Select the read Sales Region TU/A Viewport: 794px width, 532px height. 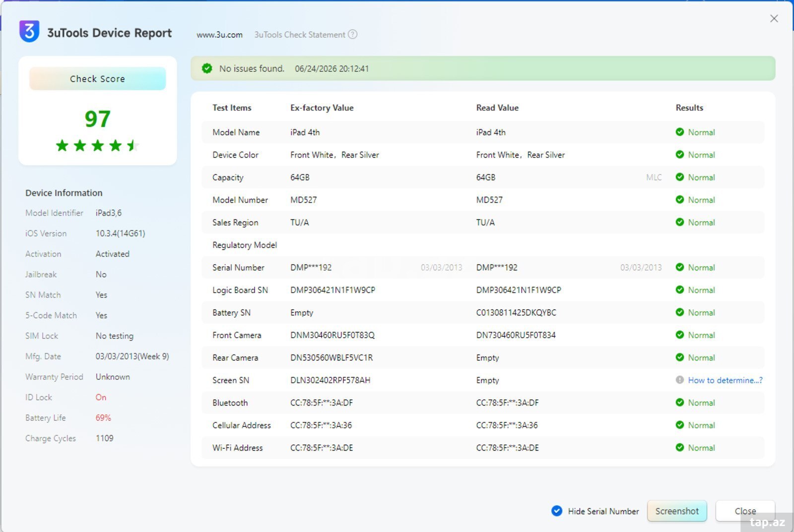[485, 222]
